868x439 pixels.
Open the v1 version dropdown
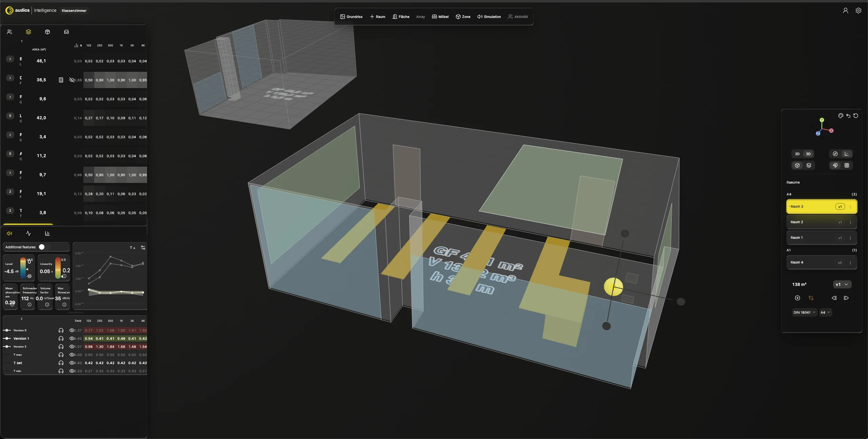[x=842, y=285]
